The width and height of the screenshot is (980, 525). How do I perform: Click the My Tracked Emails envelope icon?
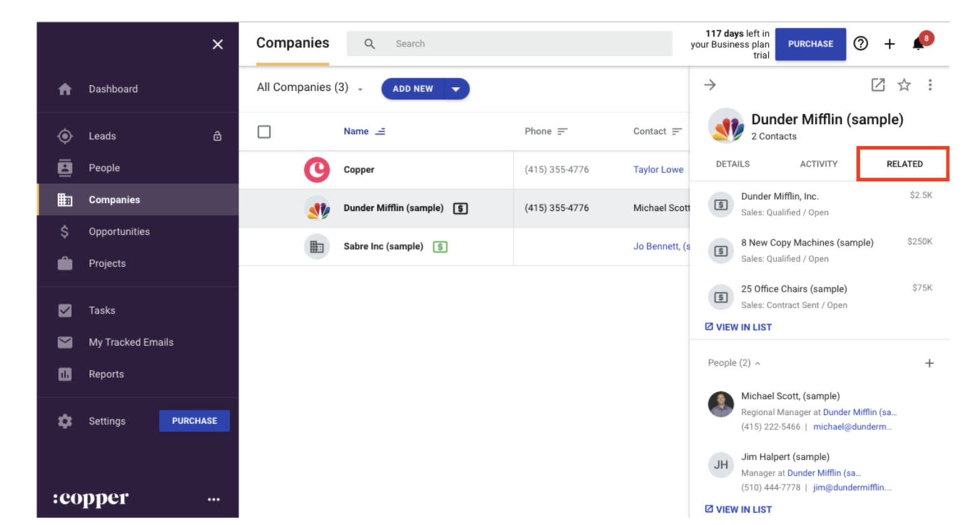pyautogui.click(x=65, y=342)
